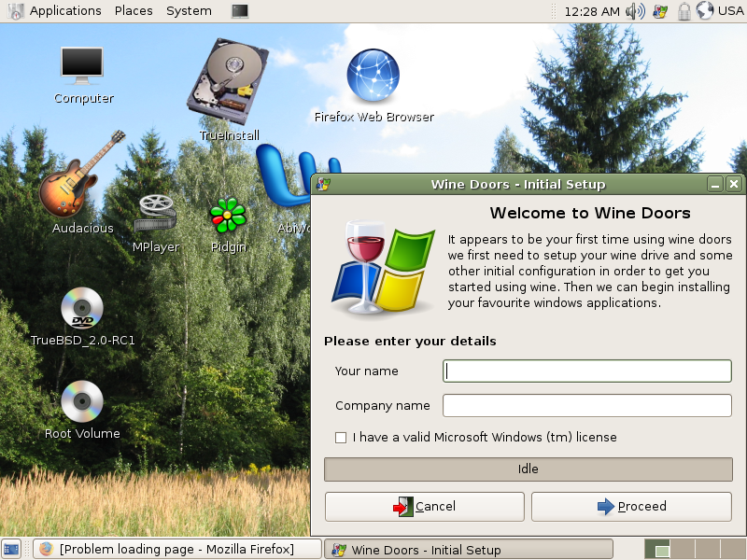Enable the valid Microsoft Windows license checkbox
Image resolution: width=747 pixels, height=560 pixels.
point(341,438)
